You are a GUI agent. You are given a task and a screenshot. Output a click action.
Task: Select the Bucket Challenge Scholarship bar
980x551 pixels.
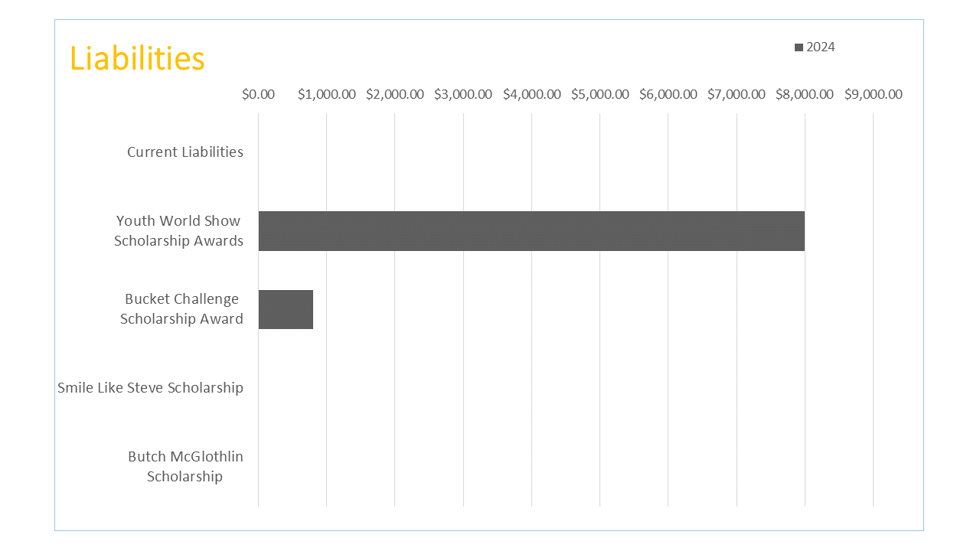pos(286,309)
